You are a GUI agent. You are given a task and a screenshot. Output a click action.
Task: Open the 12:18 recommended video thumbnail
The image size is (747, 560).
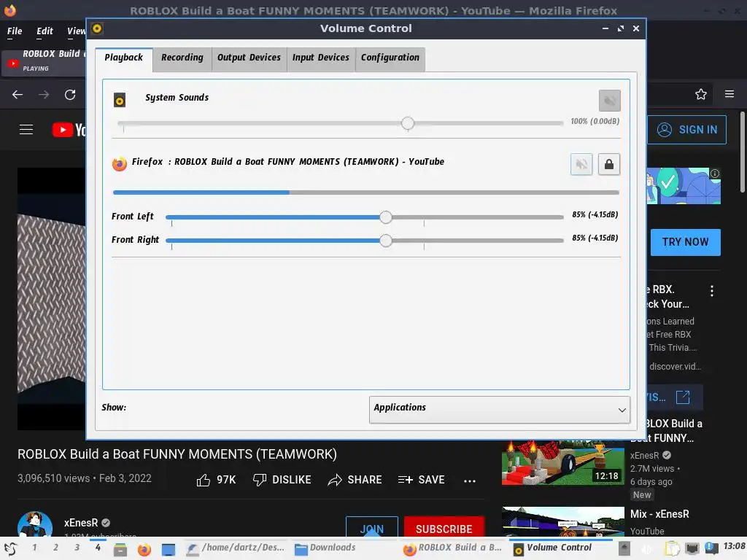pyautogui.click(x=562, y=462)
